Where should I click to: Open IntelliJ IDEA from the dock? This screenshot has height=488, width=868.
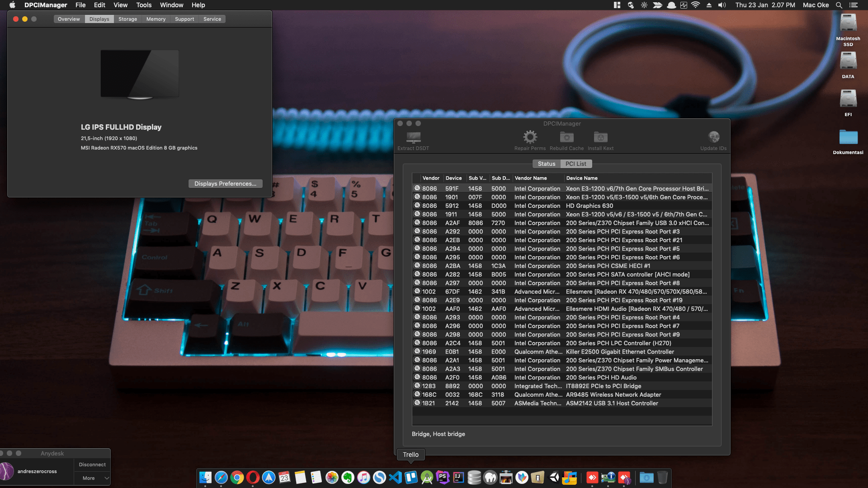click(458, 477)
